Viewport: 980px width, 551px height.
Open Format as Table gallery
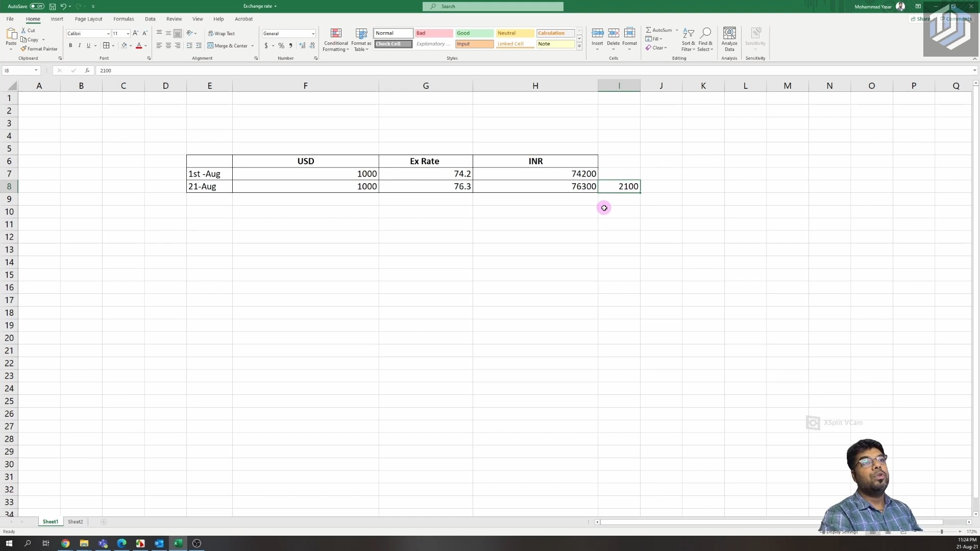[x=361, y=40]
